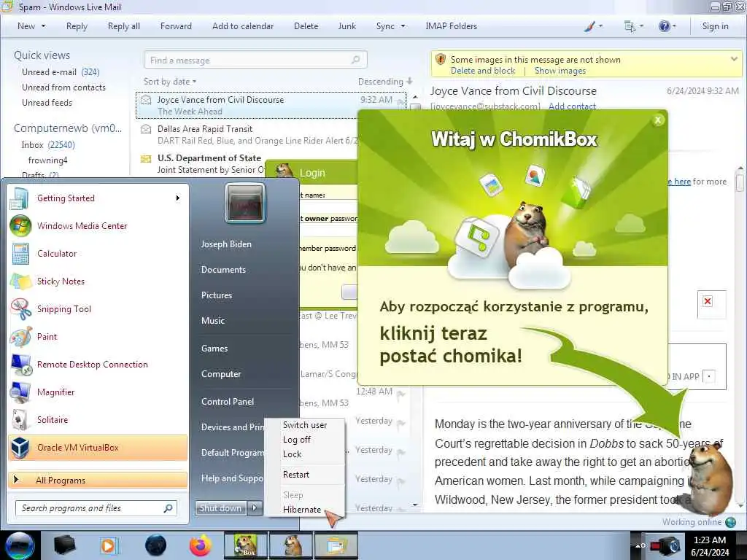
Task: Open the Inbox folder
Action: 47,145
